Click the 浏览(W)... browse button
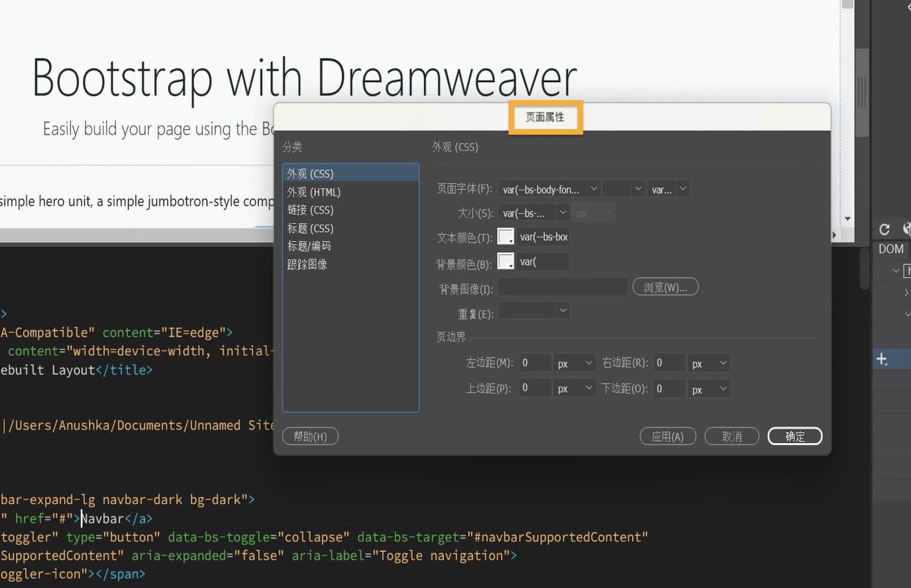 [665, 287]
